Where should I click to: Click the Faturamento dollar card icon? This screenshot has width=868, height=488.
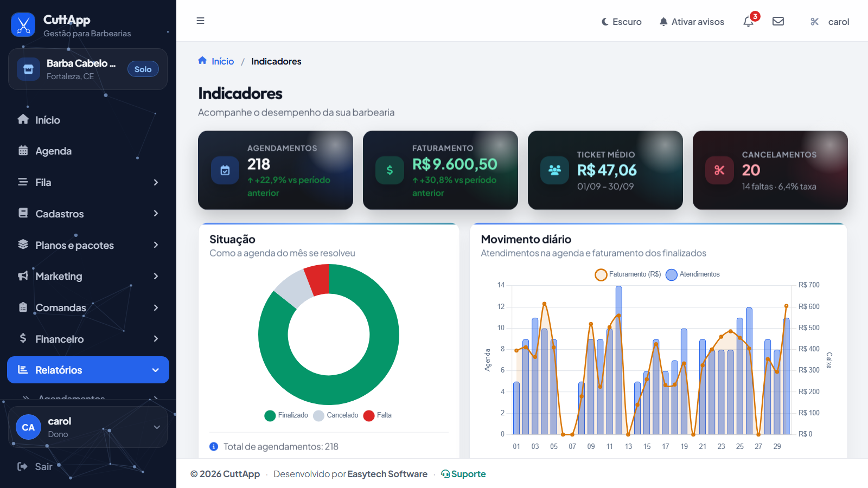coord(390,170)
